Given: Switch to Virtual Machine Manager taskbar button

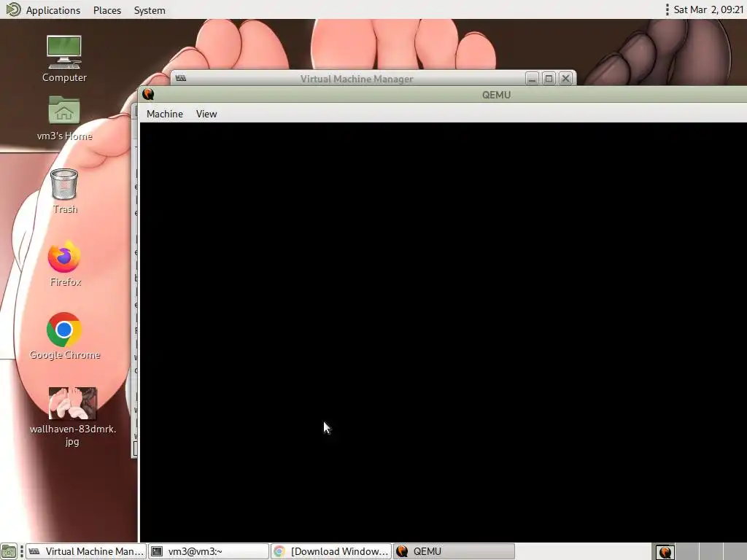Looking at the screenshot, I should tap(86, 551).
